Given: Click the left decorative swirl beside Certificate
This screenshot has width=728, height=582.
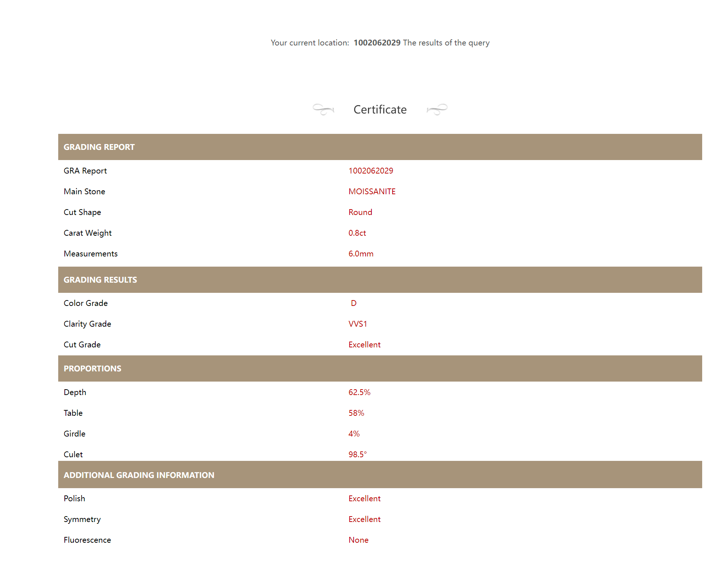Looking at the screenshot, I should pos(323,109).
